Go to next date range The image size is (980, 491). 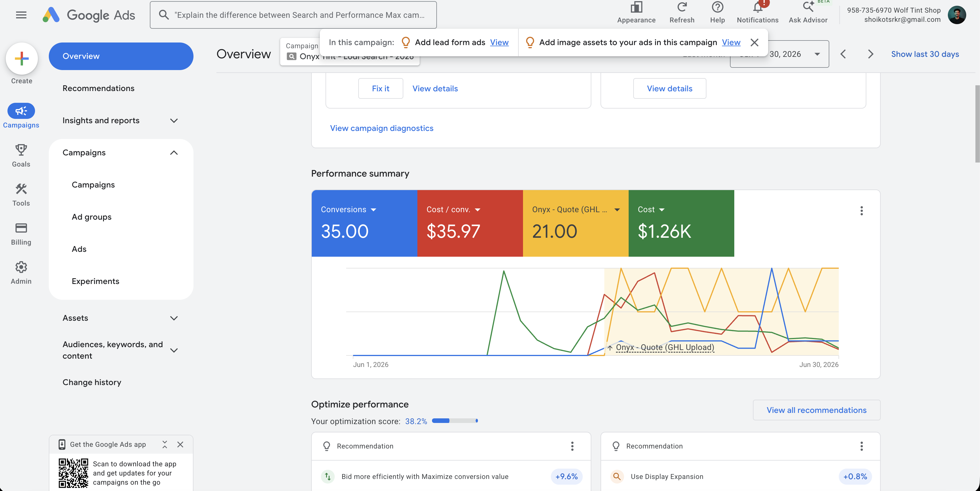[x=870, y=54]
